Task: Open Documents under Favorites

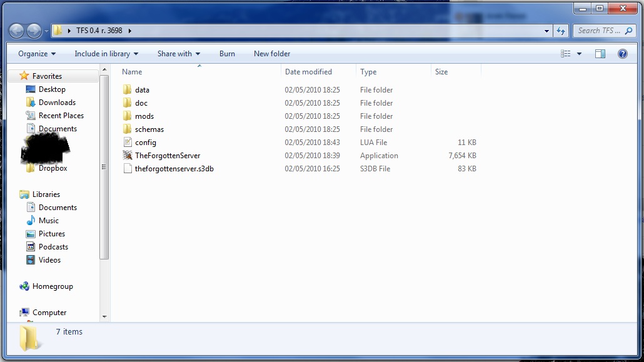Action: tap(58, 129)
